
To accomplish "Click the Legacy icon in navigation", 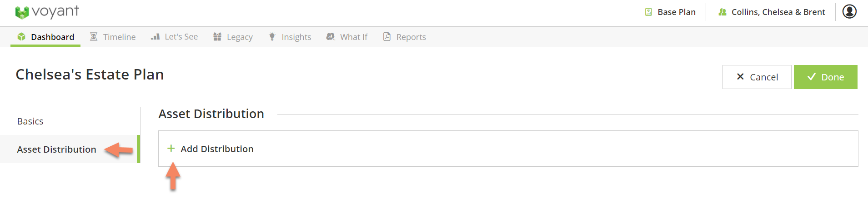I will (x=217, y=37).
